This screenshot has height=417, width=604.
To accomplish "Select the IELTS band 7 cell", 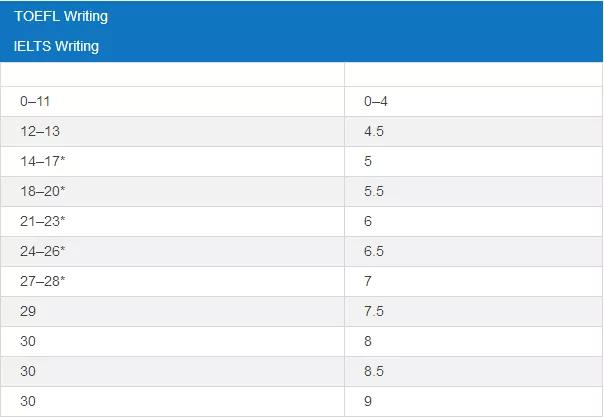I will click(x=368, y=281).
